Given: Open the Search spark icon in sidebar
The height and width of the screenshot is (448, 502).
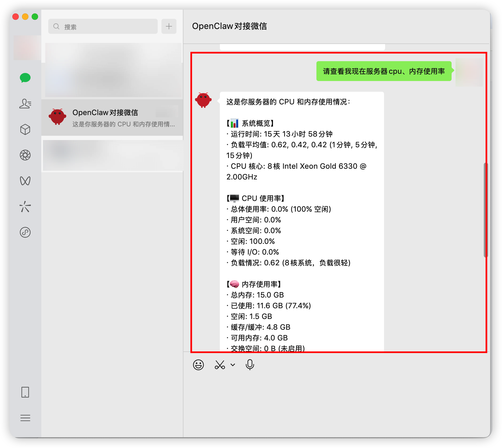Looking at the screenshot, I should pyautogui.click(x=25, y=207).
